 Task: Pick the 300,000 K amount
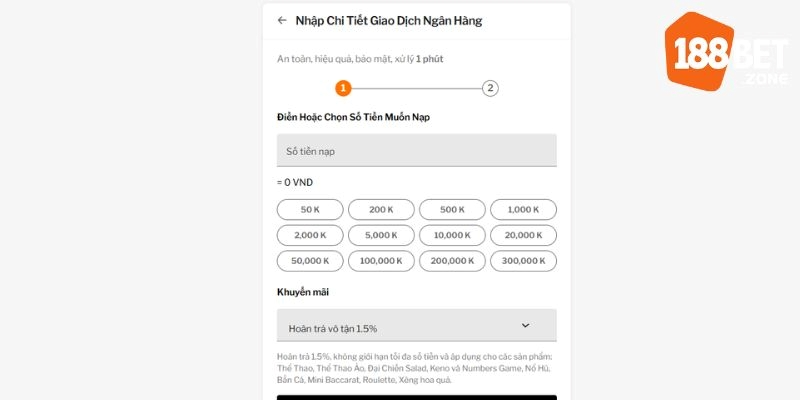coord(523,261)
